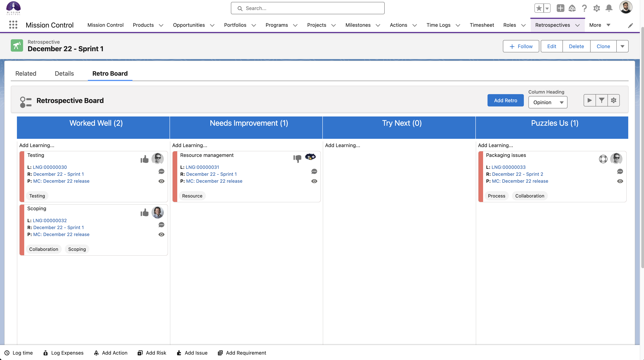
Task: Switch to the Details tab
Action: tap(64, 74)
